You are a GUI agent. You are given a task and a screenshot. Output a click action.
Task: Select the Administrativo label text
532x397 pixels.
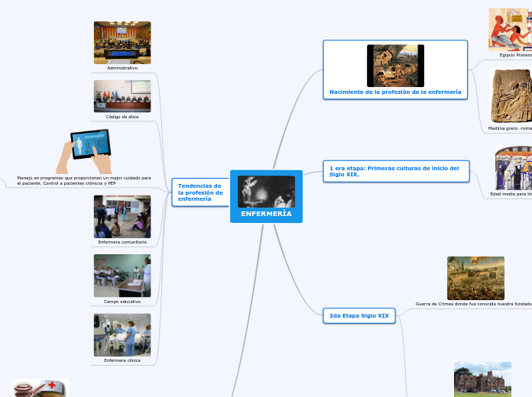pyautogui.click(x=122, y=68)
